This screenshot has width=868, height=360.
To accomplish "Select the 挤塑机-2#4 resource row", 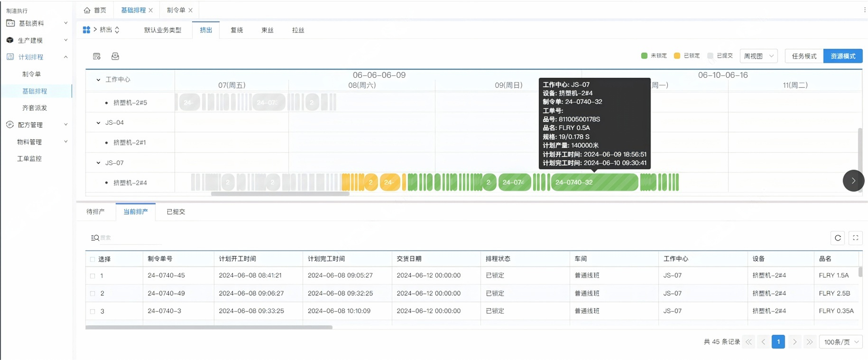I will (130, 183).
